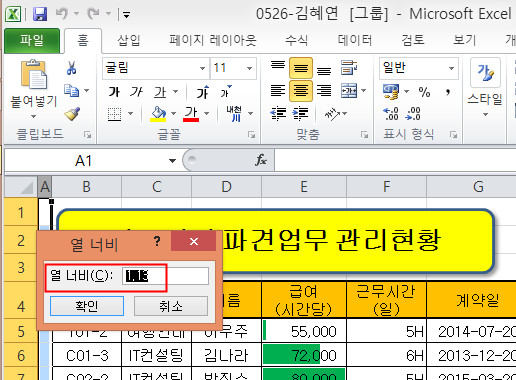Apply accounting number format icon
This screenshot has height=380, width=516.
[391, 91]
